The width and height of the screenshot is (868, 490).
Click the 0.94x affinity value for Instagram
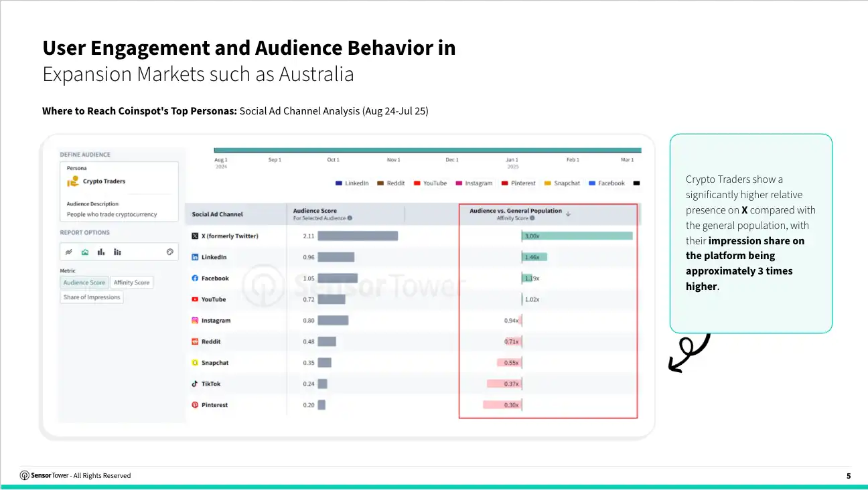pos(511,321)
